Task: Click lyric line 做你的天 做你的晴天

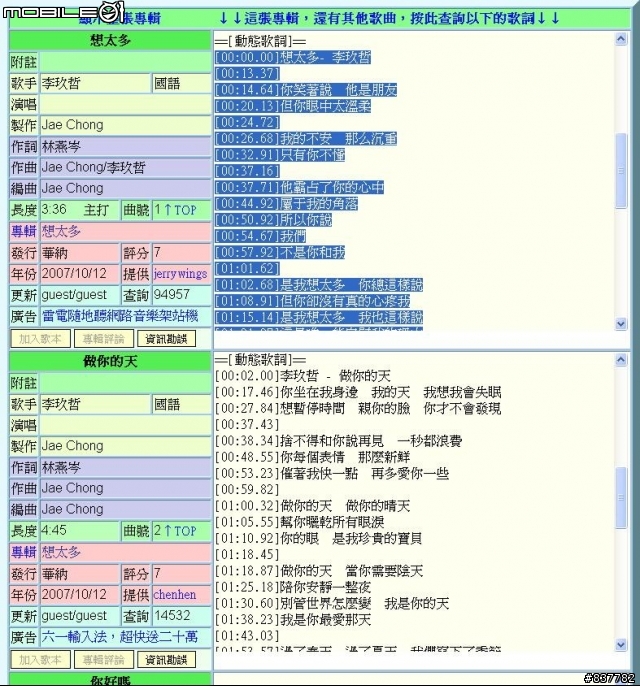Action: pos(345,506)
